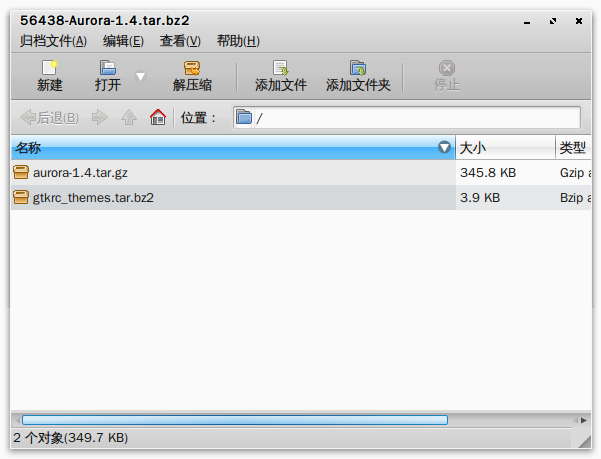Viewport: 601px width, 459px height.
Task: Click archive icon of aurora-1.4.tar.gz
Action: 21,172
